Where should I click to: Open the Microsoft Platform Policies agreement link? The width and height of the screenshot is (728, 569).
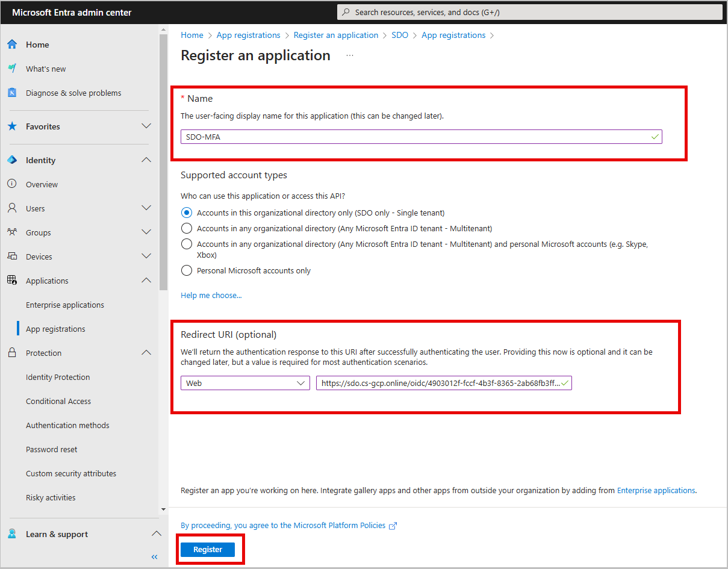coord(283,526)
